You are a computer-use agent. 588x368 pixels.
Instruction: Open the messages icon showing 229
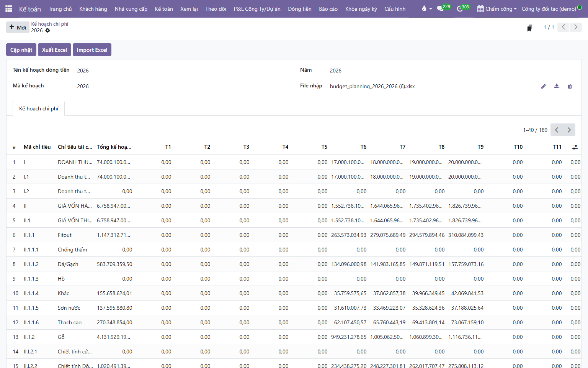[x=444, y=8]
